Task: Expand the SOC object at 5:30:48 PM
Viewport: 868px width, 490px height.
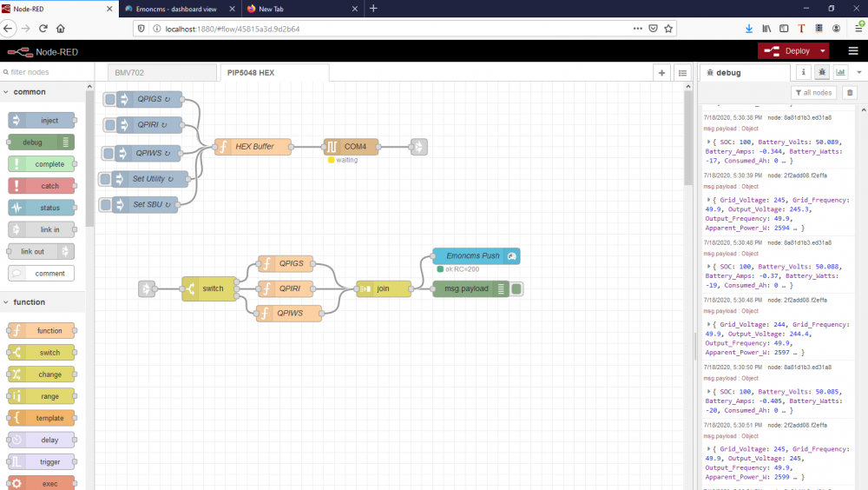Action: click(708, 266)
